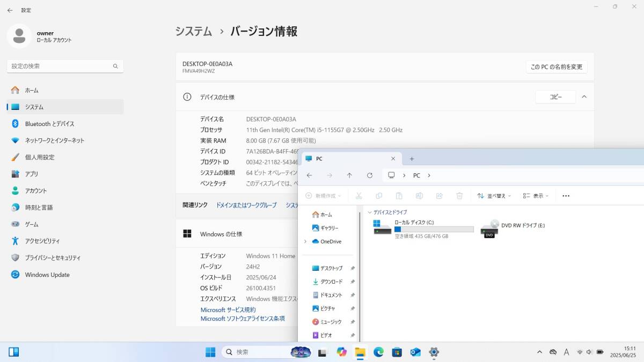
Task: Click the Share icon in Explorer toolbar
Action: click(x=439, y=196)
